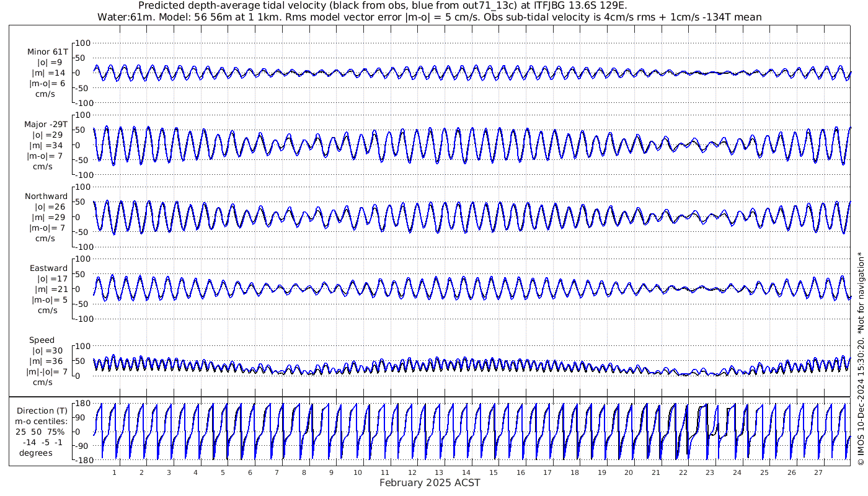Click day "25" on the date axis
868x496 pixels.
pyautogui.click(x=764, y=473)
